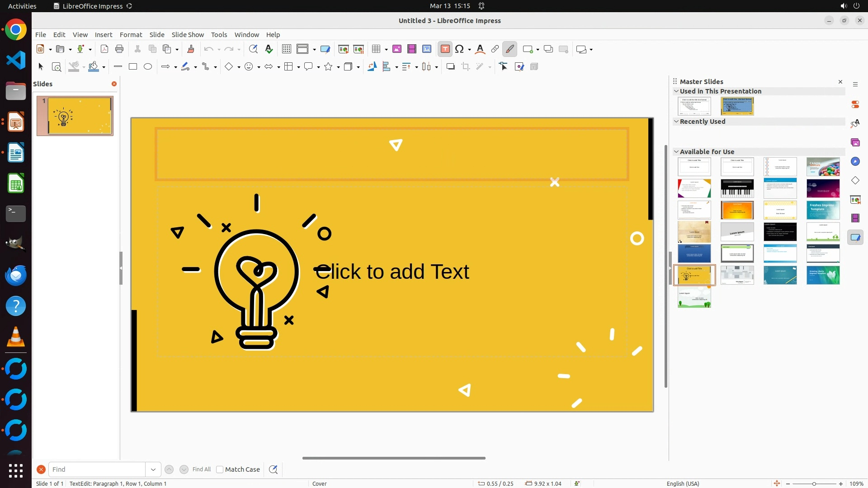Select the piano keyboard master slide thumbnail
The image size is (868, 488).
point(737,188)
